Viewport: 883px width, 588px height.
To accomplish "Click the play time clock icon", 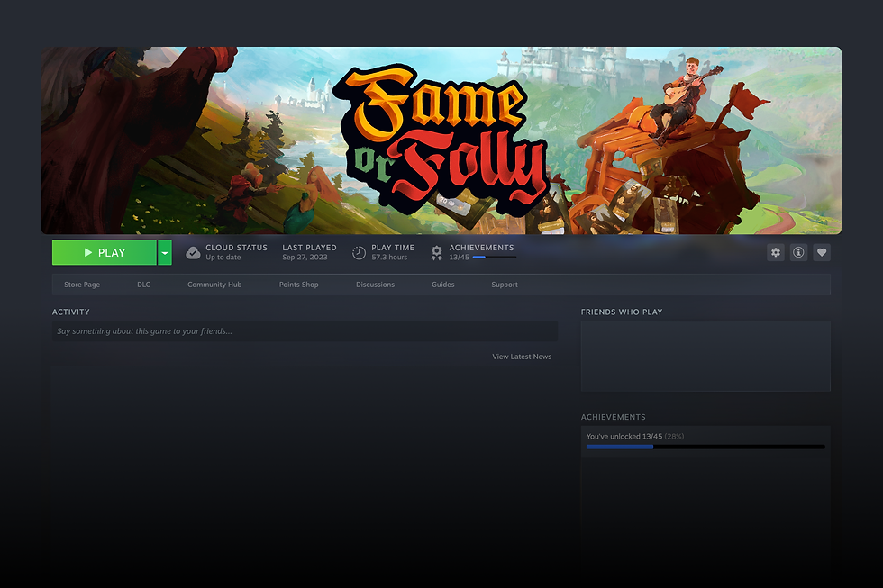I will click(359, 253).
